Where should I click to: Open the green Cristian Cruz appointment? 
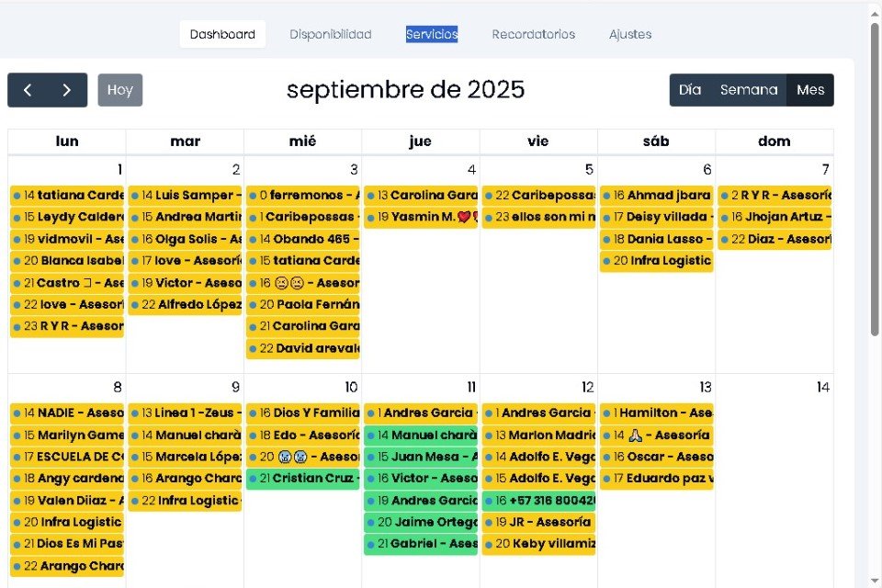click(x=303, y=479)
